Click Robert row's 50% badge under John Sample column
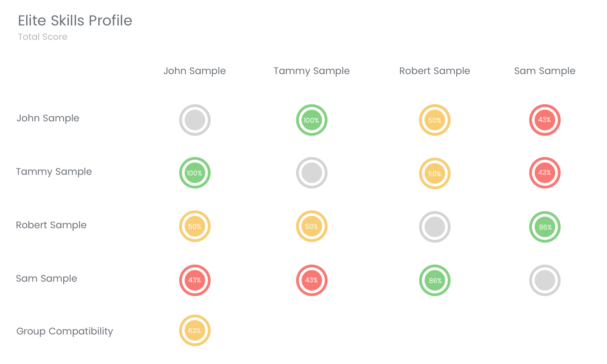The width and height of the screenshot is (607, 364). [x=195, y=226]
